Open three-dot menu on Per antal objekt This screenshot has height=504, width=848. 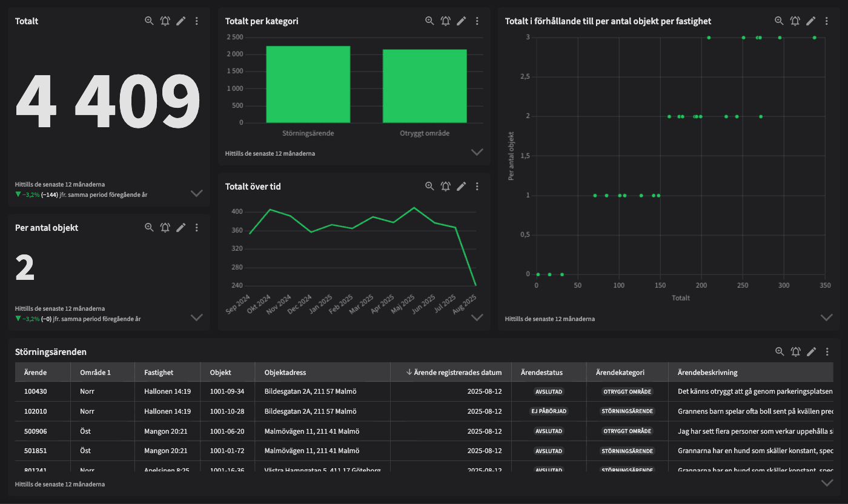(x=197, y=228)
